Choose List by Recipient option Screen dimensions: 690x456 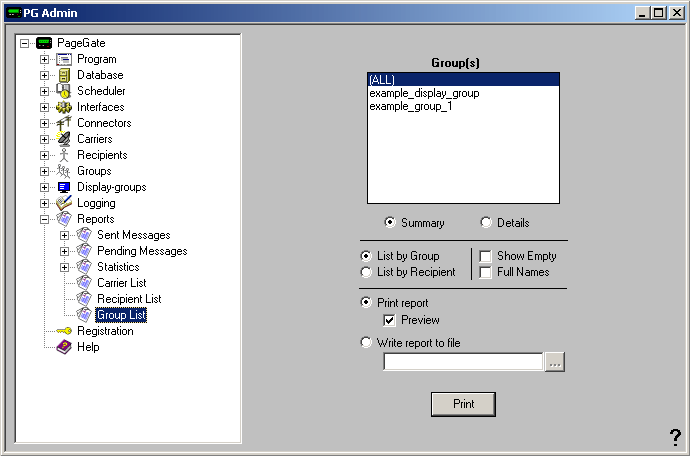[x=366, y=272]
